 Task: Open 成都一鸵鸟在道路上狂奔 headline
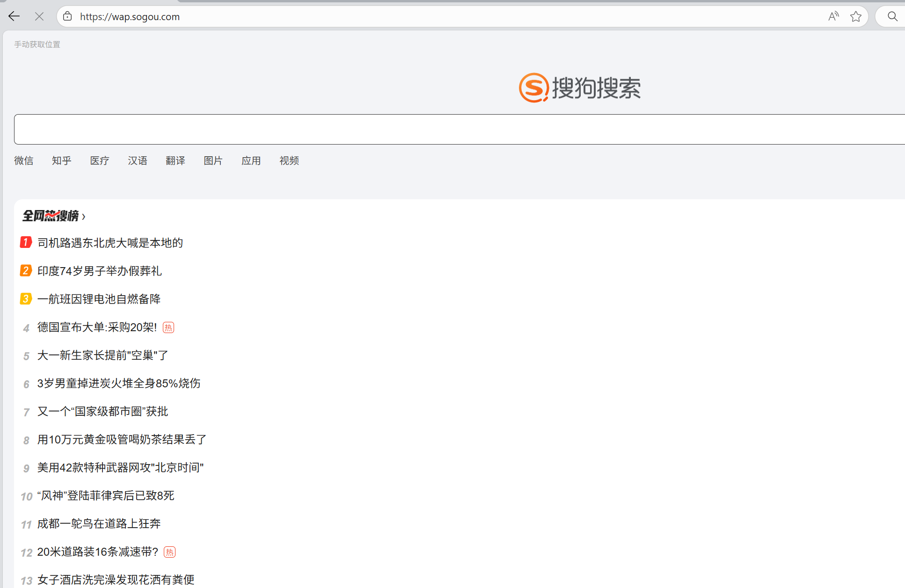[99, 523]
